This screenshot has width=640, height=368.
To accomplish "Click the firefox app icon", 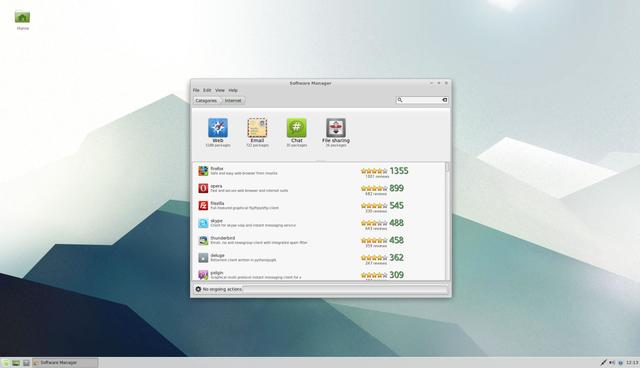I will [203, 171].
